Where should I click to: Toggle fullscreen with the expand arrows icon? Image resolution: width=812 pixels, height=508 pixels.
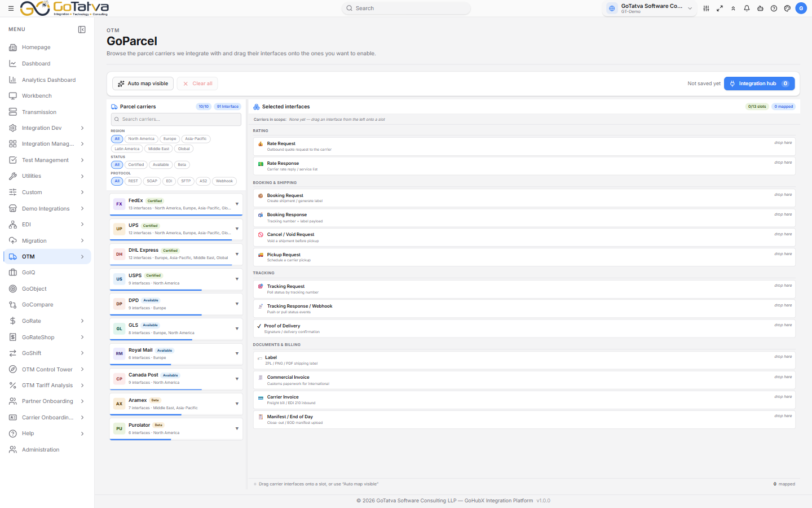click(x=720, y=8)
